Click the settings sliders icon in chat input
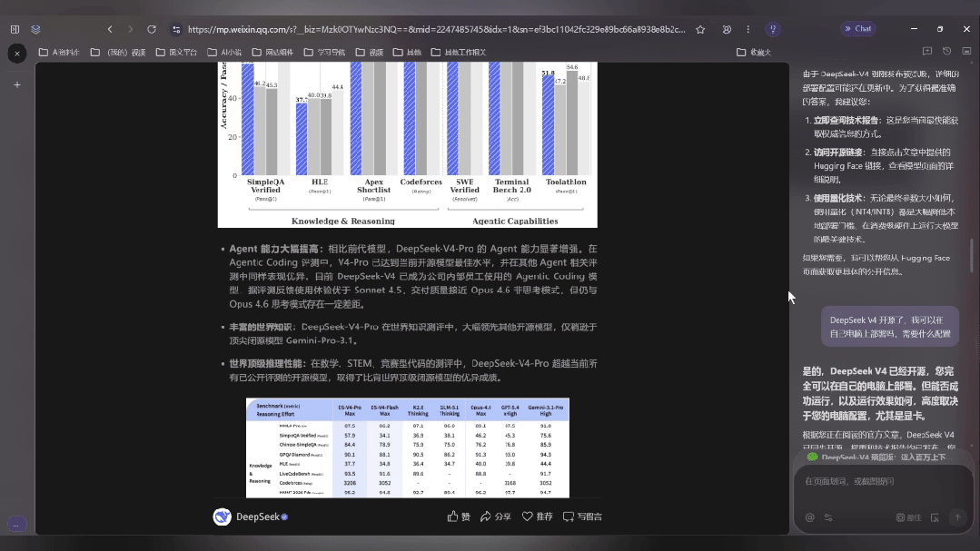 pyautogui.click(x=828, y=517)
